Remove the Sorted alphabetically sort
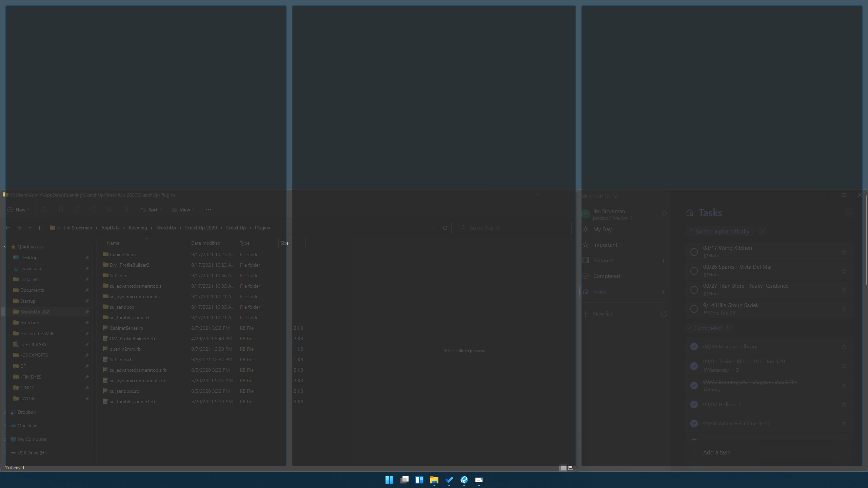The image size is (868, 488). (762, 231)
